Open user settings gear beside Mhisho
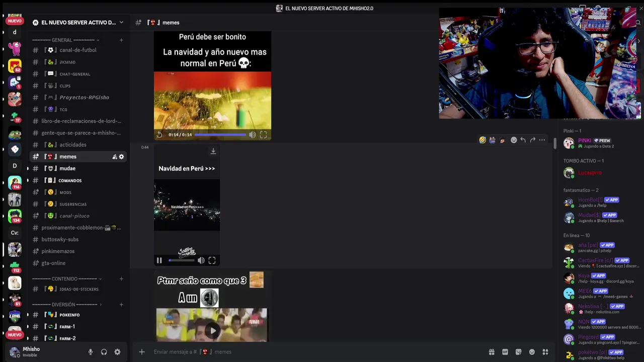This screenshot has width=644, height=362. 117,352
